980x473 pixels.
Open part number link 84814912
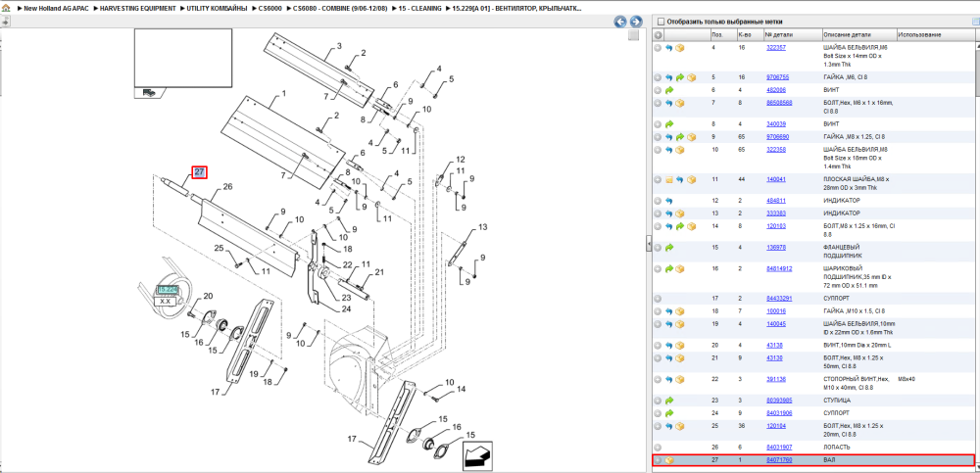[x=779, y=268]
